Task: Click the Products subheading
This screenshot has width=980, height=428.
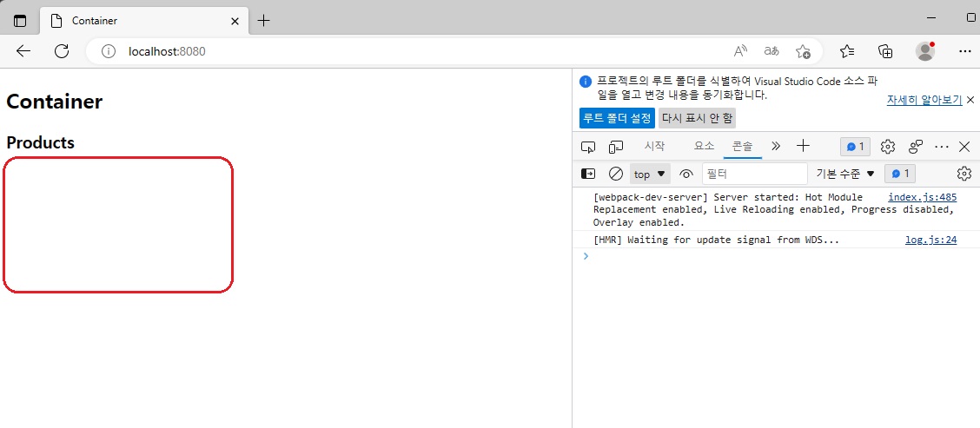Action: click(41, 142)
